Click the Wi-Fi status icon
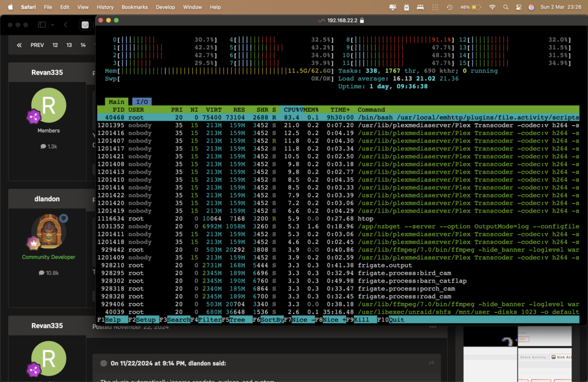Screen dimensions: 588x382 [492, 7]
